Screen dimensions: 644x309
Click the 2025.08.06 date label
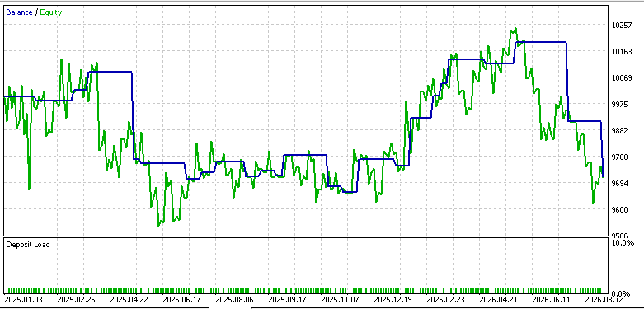click(x=234, y=300)
